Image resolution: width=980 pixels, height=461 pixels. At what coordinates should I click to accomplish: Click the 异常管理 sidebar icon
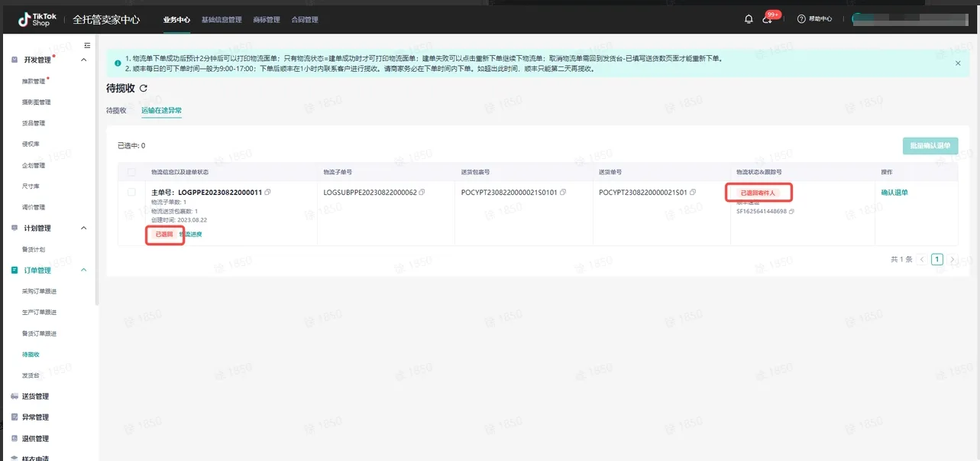pos(15,417)
